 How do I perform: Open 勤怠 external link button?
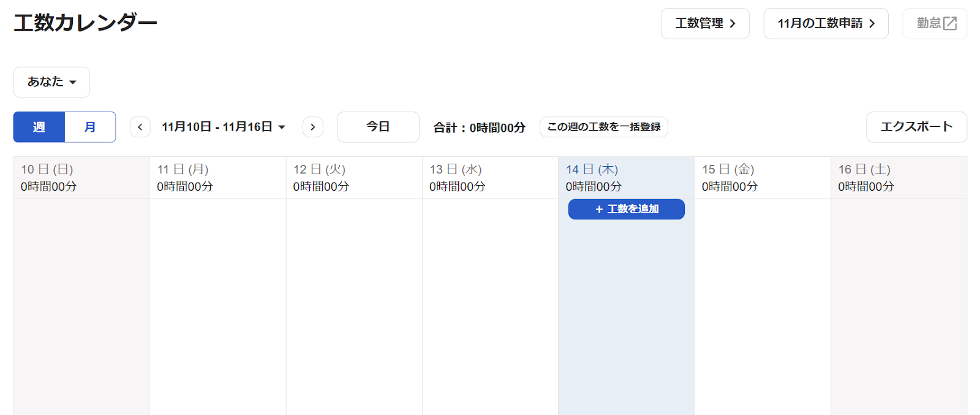coord(935,23)
